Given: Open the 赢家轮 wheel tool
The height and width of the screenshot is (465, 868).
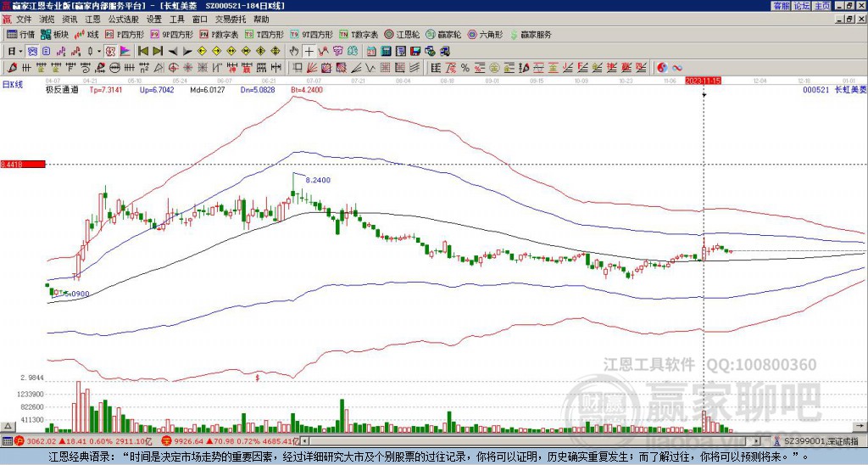Looking at the screenshot, I should point(443,34).
